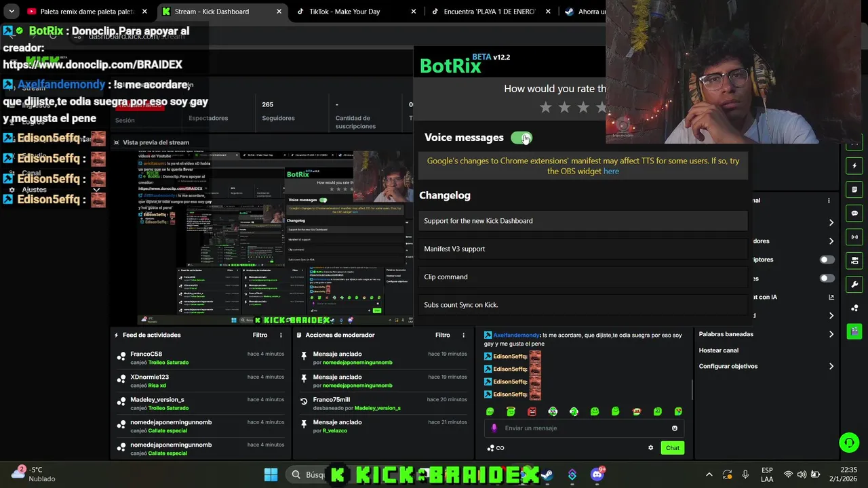Open the chat panel three-dot menu
This screenshot has height=488, width=868.
[x=829, y=201]
